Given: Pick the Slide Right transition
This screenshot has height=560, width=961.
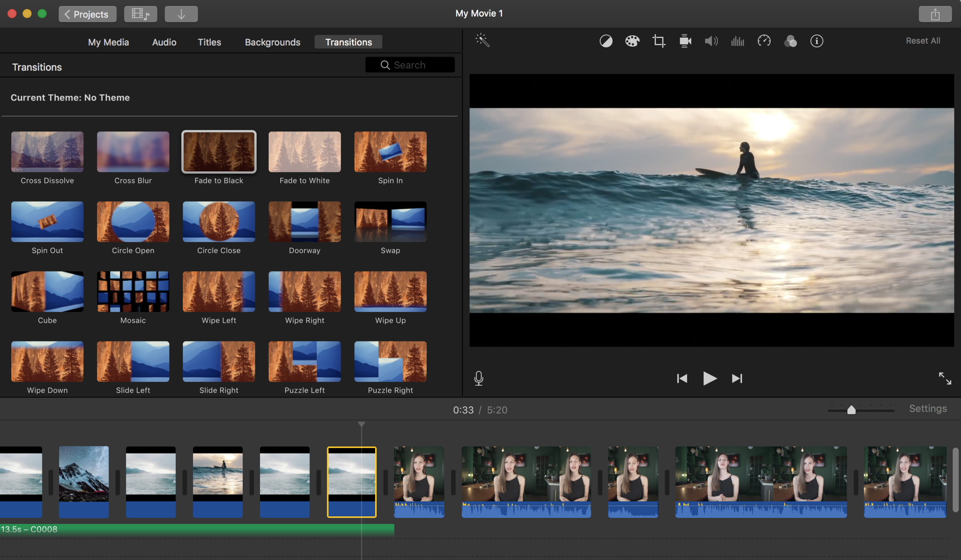Looking at the screenshot, I should [219, 361].
